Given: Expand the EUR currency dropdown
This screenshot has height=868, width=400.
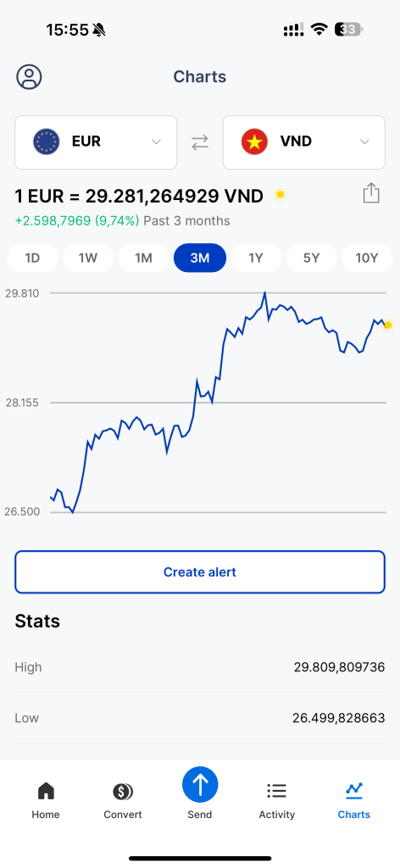Looking at the screenshot, I should (x=96, y=142).
